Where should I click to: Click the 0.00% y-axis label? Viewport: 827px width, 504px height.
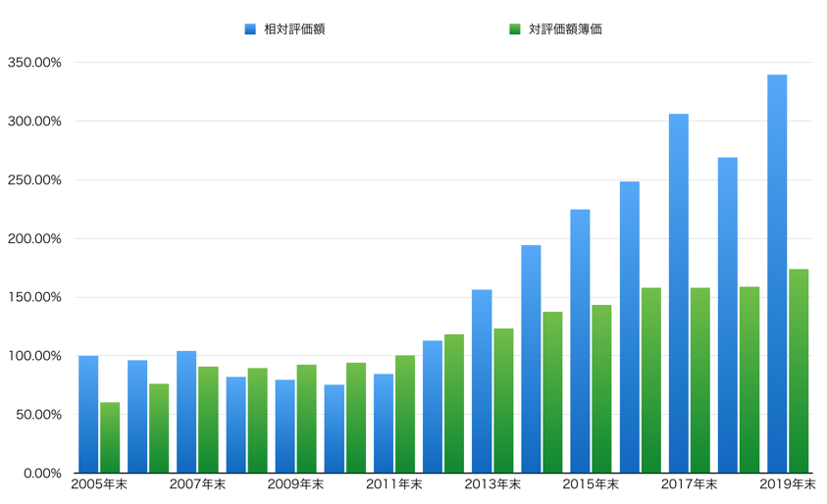pos(42,474)
